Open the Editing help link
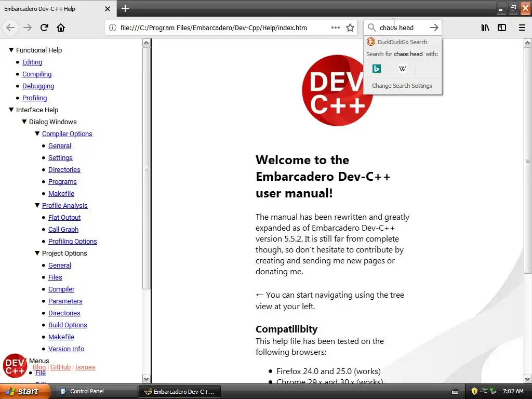 pyautogui.click(x=32, y=62)
